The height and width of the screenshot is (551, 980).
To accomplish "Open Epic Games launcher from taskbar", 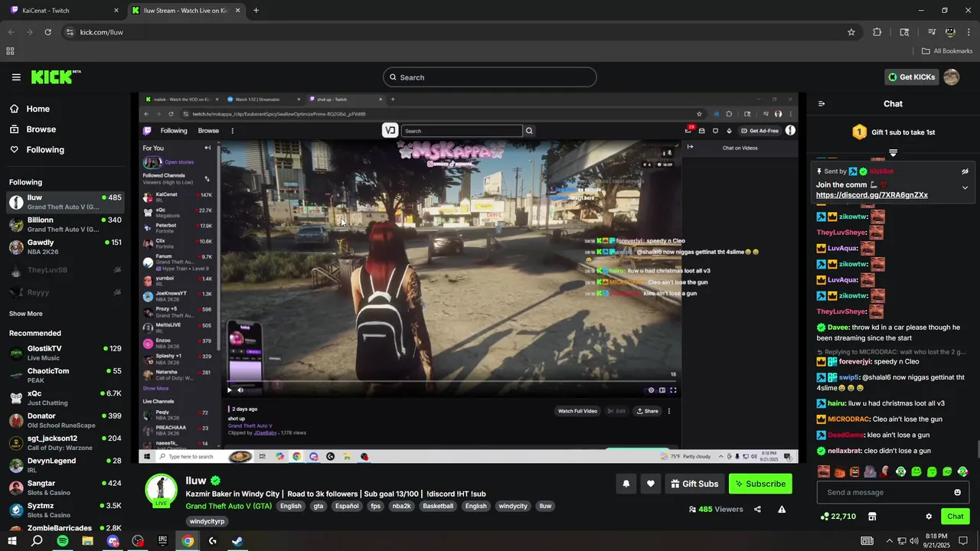I will (162, 541).
